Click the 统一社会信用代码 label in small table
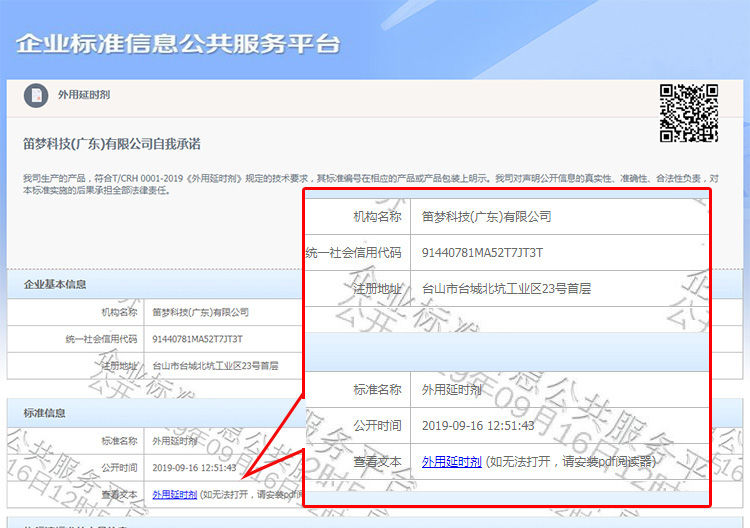This screenshot has height=528, width=750. [101, 339]
